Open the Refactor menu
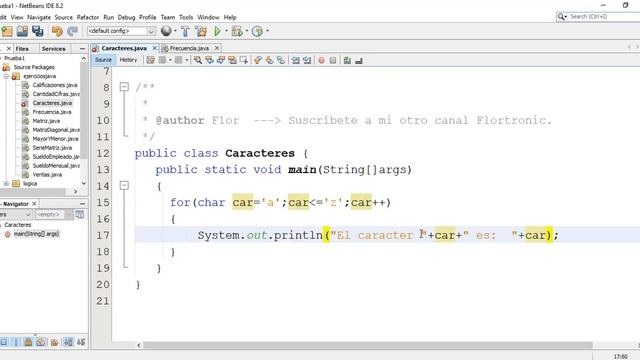Image resolution: width=640 pixels, height=360 pixels. tap(88, 17)
